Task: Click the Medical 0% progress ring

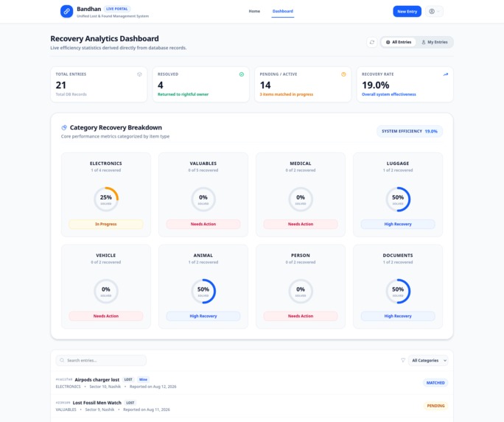Action: point(301,199)
